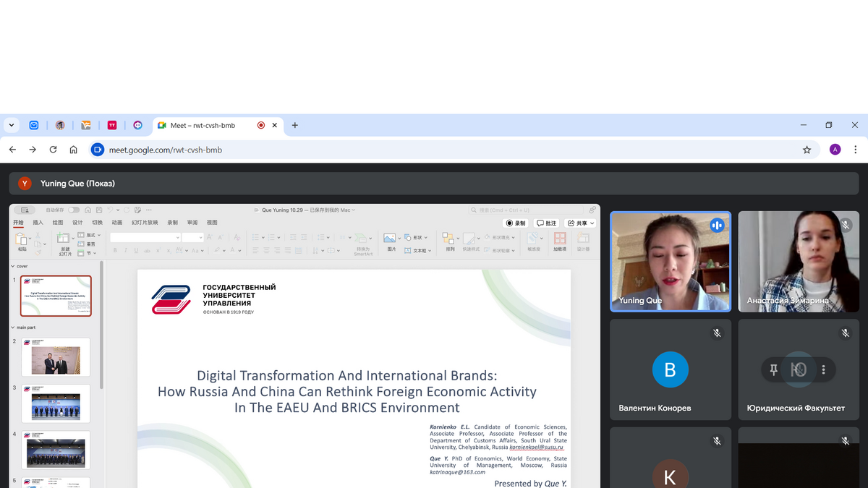The width and height of the screenshot is (868, 488).
Task: Pin the Юридический Факультет tile
Action: pos(773,370)
